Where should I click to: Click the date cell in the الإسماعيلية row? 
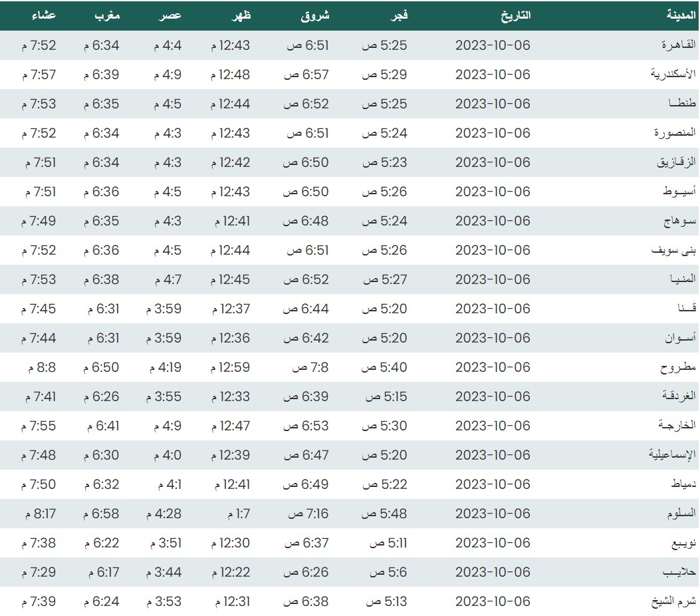493,455
